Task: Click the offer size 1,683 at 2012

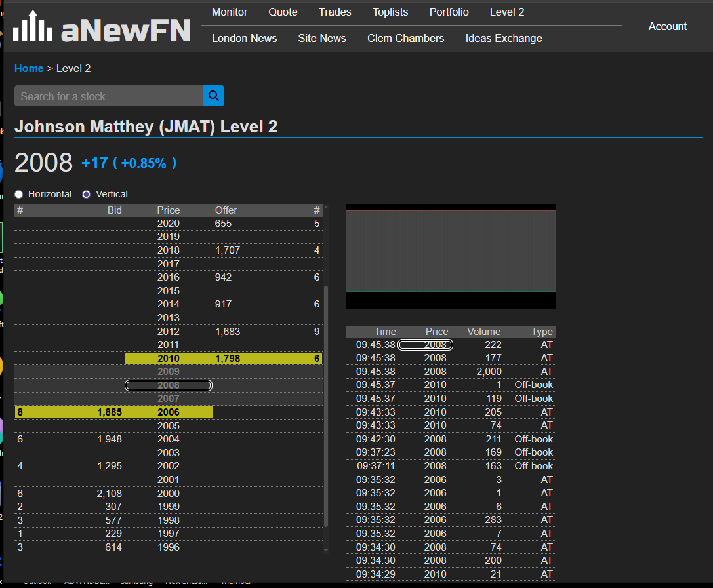Action: pos(228,332)
